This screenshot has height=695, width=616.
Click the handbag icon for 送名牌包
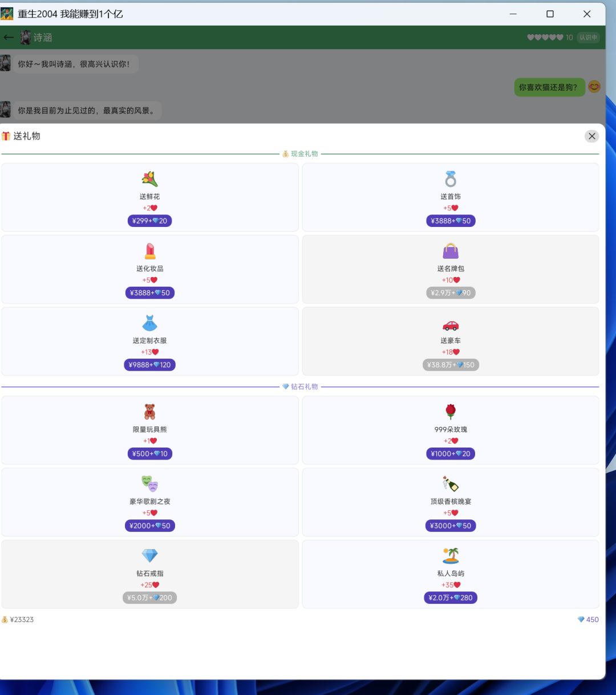coord(451,251)
